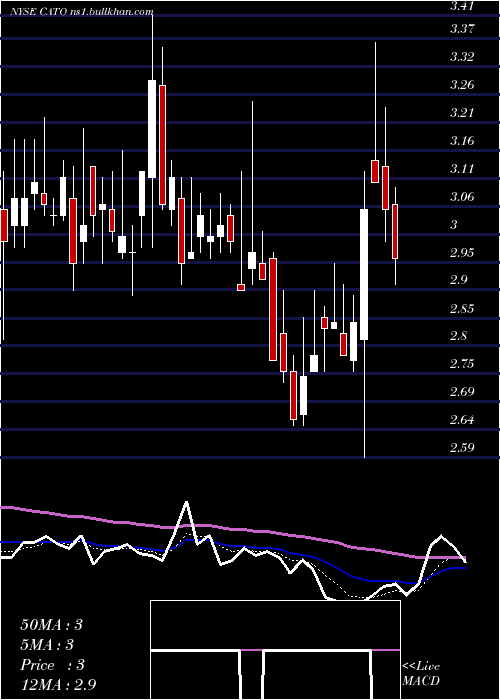Click the 2.85 price axis label
Image resolution: width=500 pixels, height=700 pixels.
462,309
